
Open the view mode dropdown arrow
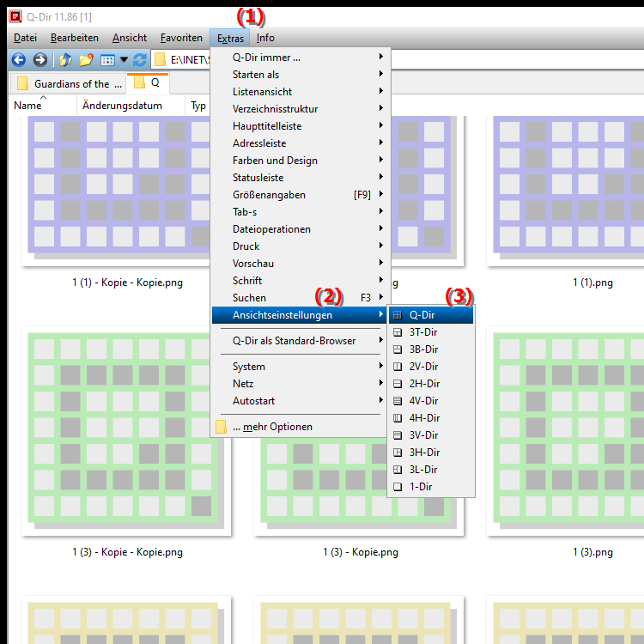(124, 60)
